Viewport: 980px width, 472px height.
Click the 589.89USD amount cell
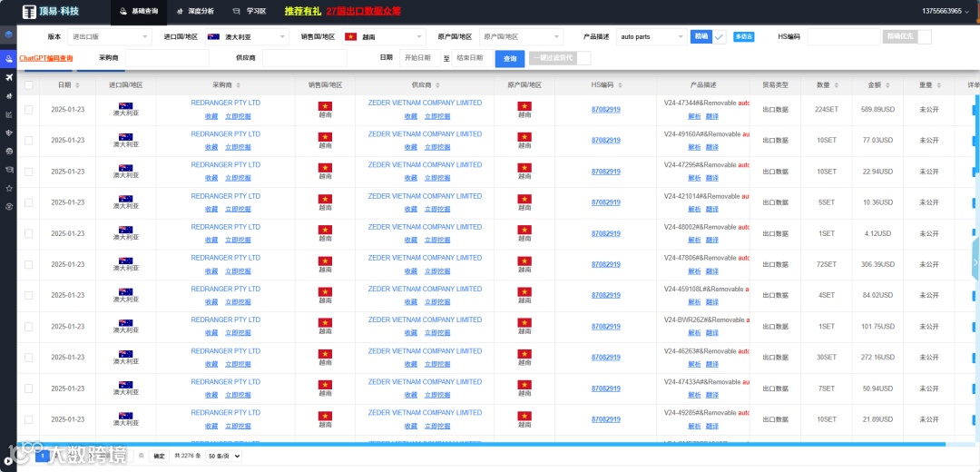(878, 110)
